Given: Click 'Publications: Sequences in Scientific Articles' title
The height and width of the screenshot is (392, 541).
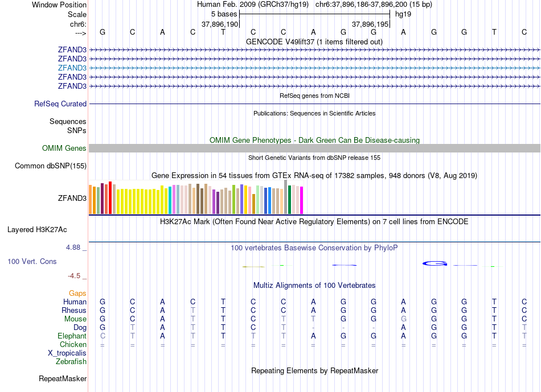Looking at the screenshot, I should point(314,113).
